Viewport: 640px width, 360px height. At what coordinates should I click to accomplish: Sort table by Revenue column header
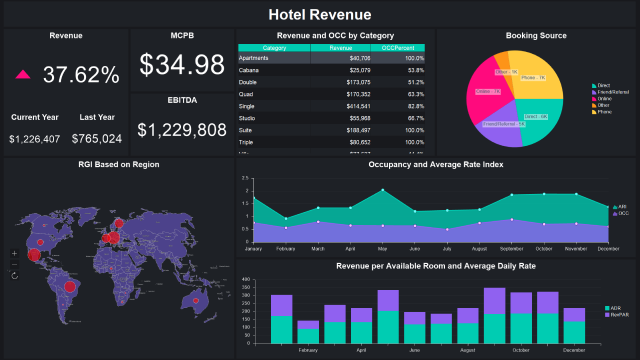[x=340, y=48]
